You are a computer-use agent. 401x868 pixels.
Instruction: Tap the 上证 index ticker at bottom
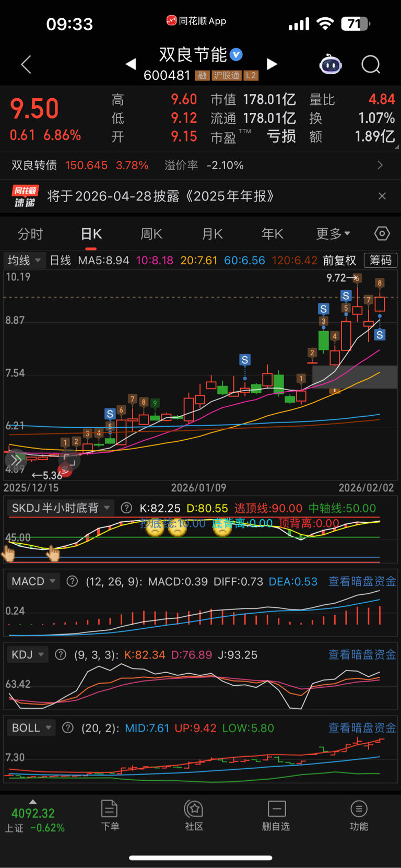coord(34,820)
